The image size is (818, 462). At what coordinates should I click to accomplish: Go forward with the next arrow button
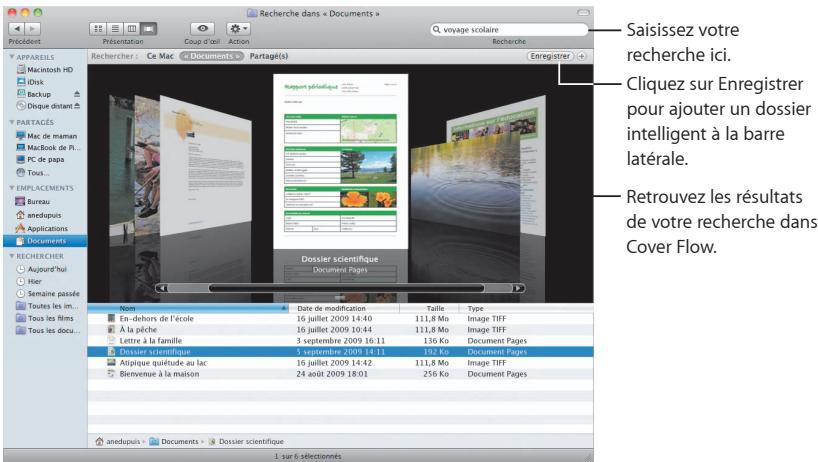(32, 29)
